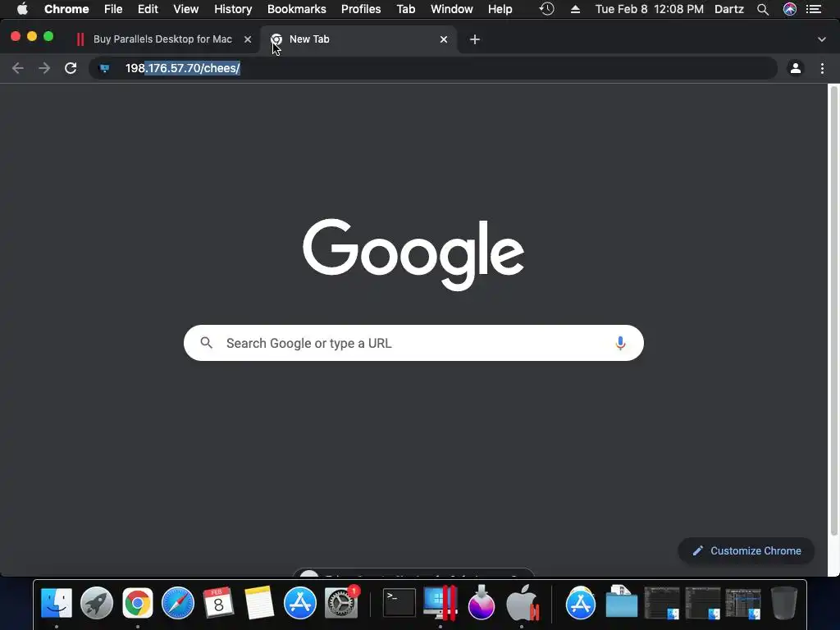The height and width of the screenshot is (630, 840).
Task: Open the blue Documents folder stack in dock
Action: pyautogui.click(x=622, y=603)
